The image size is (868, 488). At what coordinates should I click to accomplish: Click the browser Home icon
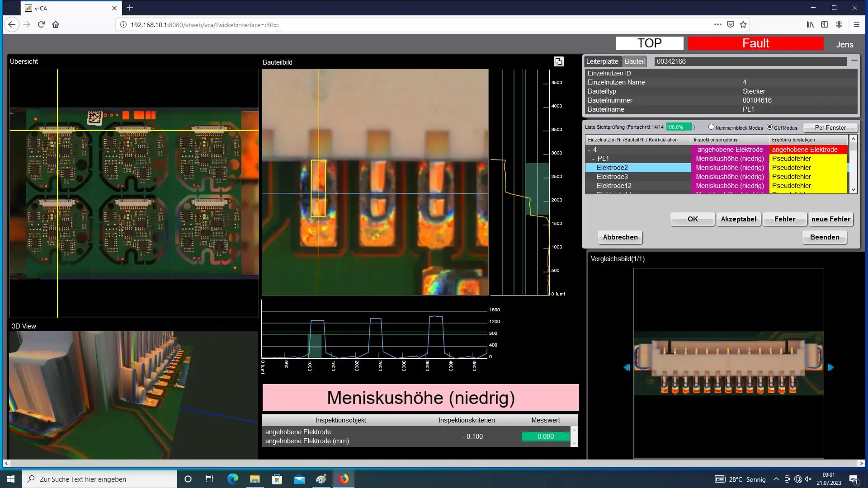(x=56, y=24)
